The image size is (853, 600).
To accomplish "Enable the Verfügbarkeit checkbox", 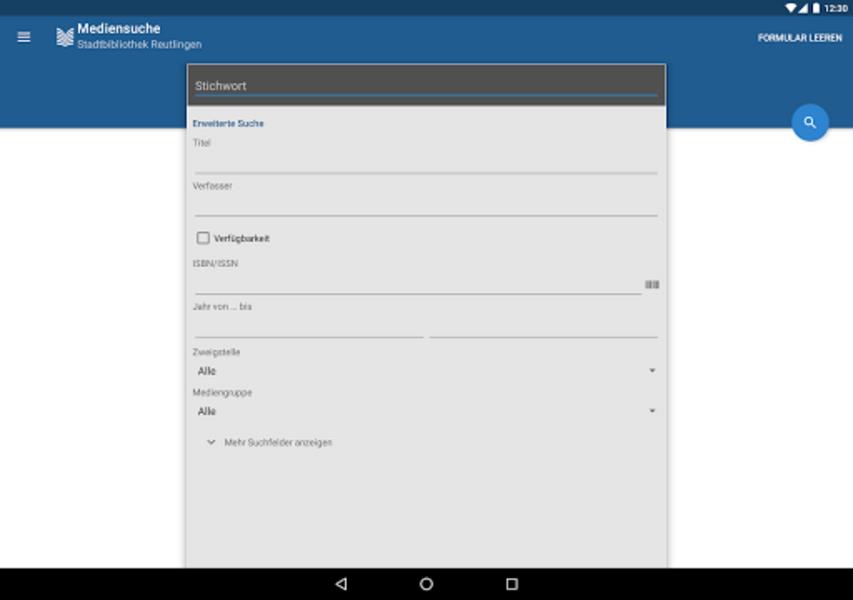I will pyautogui.click(x=203, y=238).
